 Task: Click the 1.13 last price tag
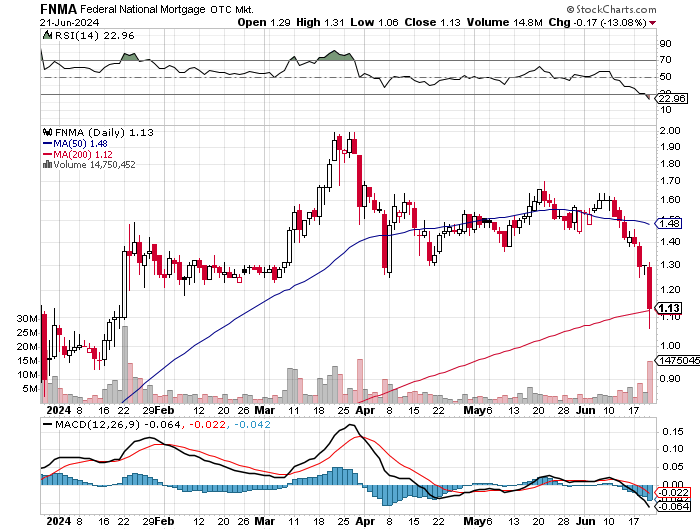(x=668, y=308)
